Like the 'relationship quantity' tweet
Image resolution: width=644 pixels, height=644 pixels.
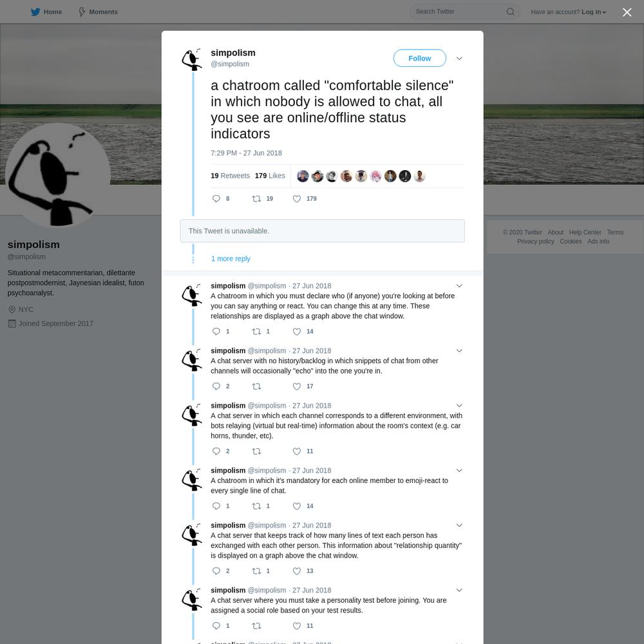click(296, 571)
